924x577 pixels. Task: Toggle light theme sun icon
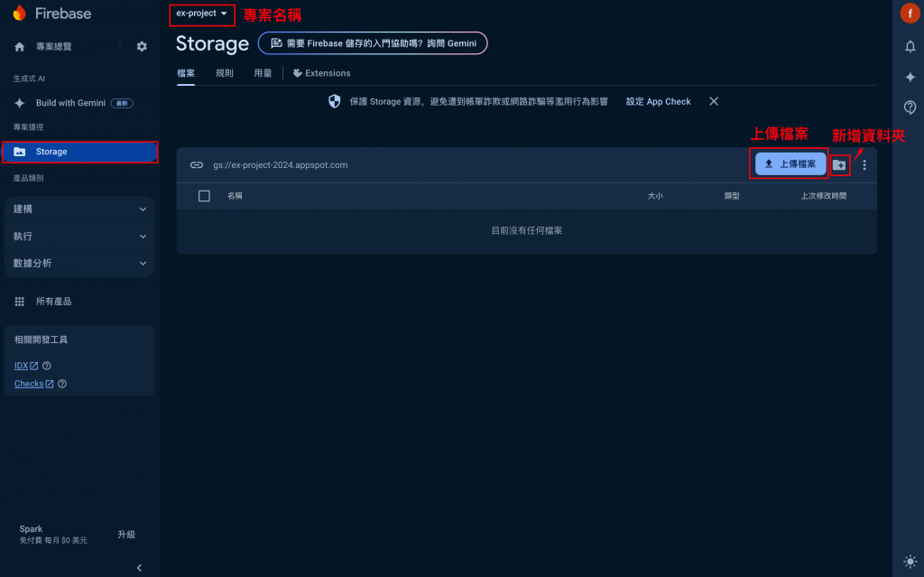910,561
